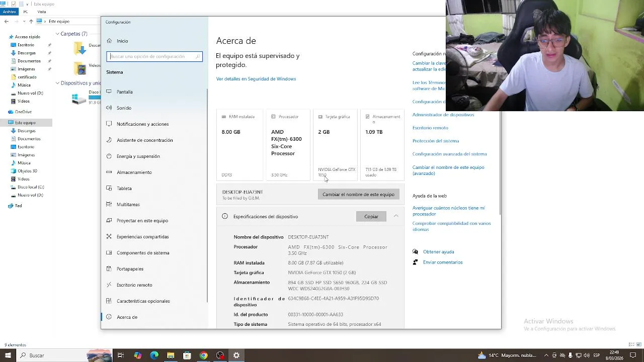Open Características opcionales settings icon
This screenshot has height=362, width=644.
[109, 301]
